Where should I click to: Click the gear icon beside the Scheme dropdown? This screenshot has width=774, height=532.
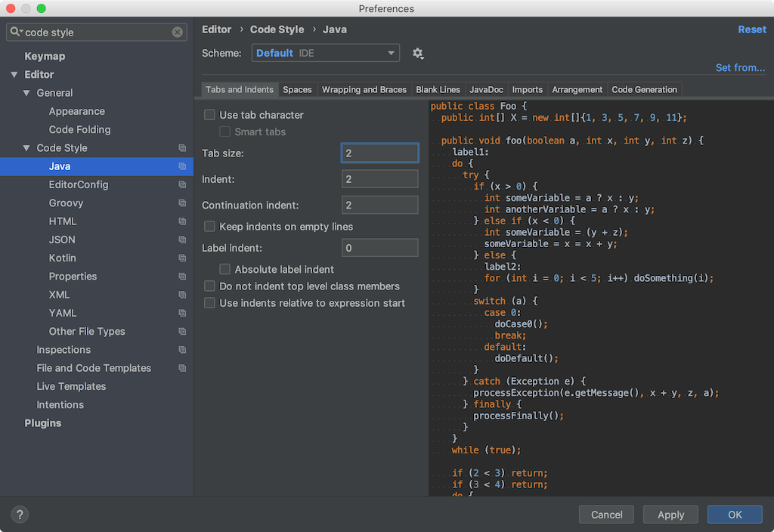pos(418,53)
